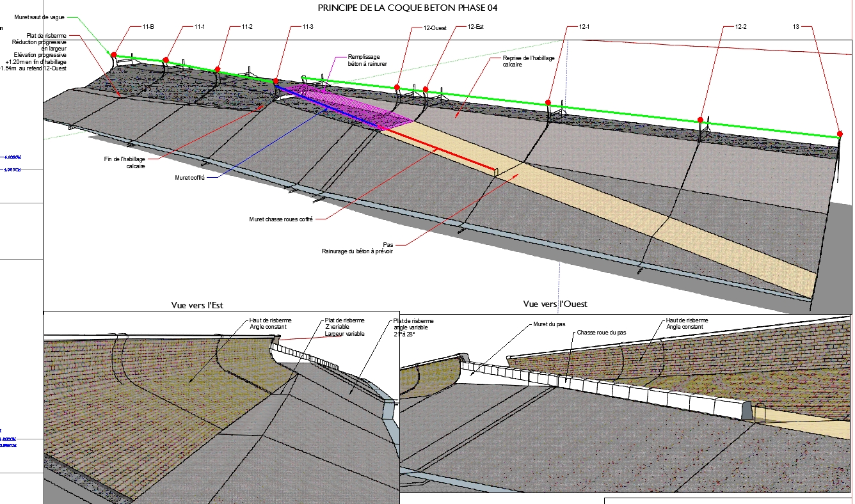
Task: Click the '12-Ouest' profile label
Action: click(435, 28)
